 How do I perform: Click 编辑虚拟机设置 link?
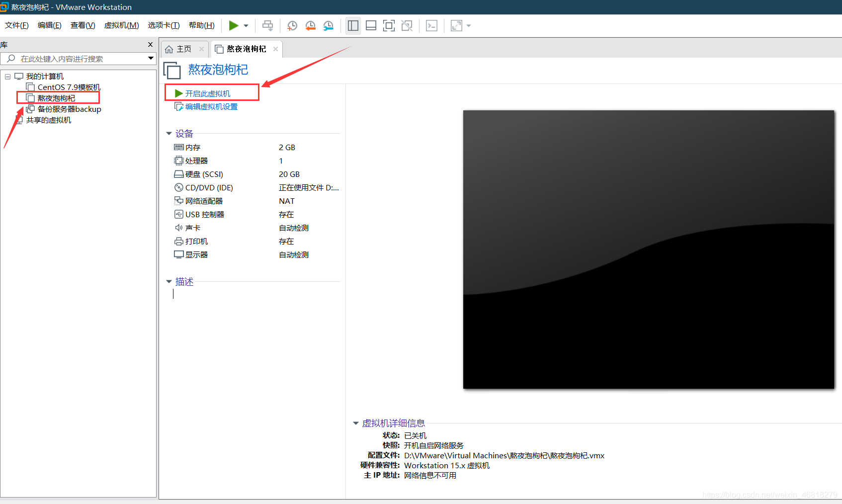coord(211,106)
